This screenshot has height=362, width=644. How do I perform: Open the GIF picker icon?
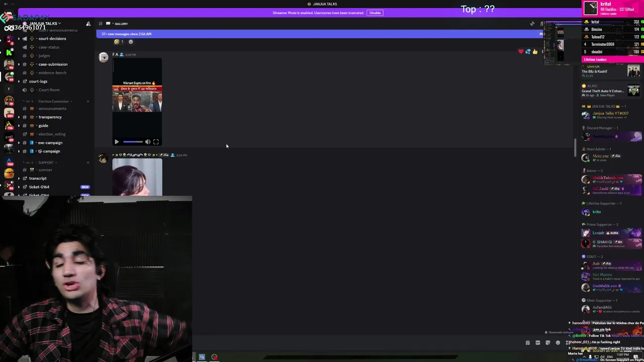[538, 343]
